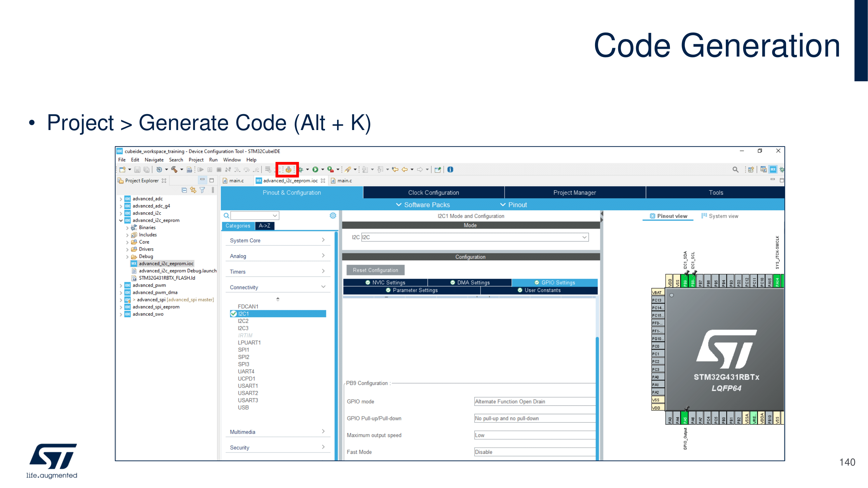Click the gear settings icon above Categories
This screenshot has width=868, height=488.
332,216
